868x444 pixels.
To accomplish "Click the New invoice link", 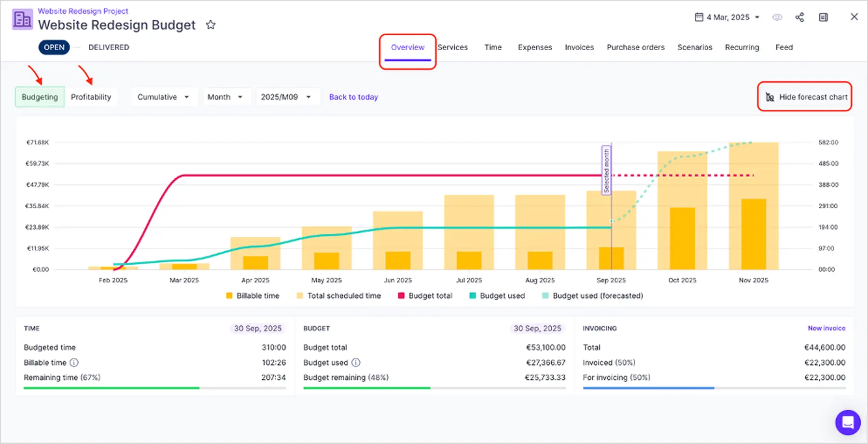I will [x=826, y=328].
